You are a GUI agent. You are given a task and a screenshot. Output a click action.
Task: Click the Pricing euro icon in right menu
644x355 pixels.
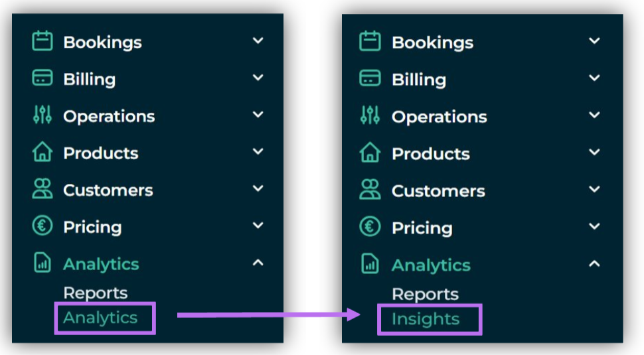(370, 226)
